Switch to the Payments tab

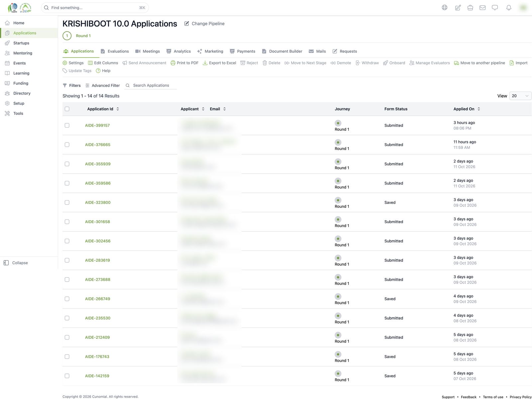(x=242, y=51)
